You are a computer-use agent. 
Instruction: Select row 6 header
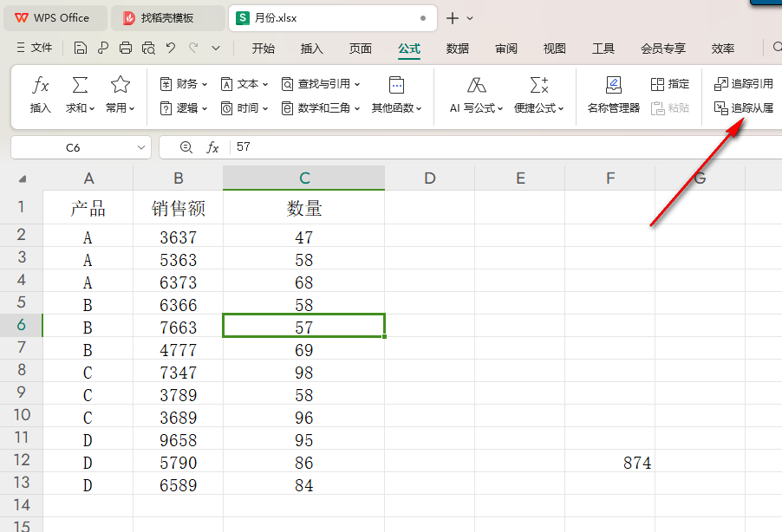point(22,325)
